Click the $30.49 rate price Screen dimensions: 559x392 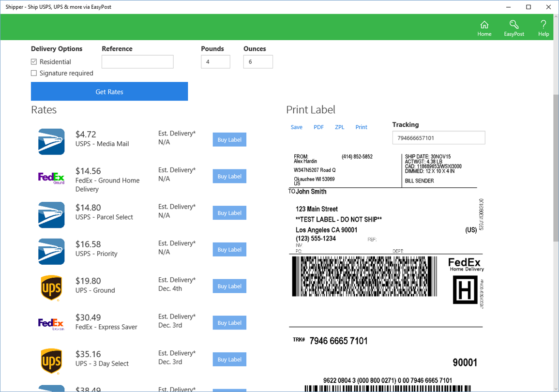pos(88,317)
